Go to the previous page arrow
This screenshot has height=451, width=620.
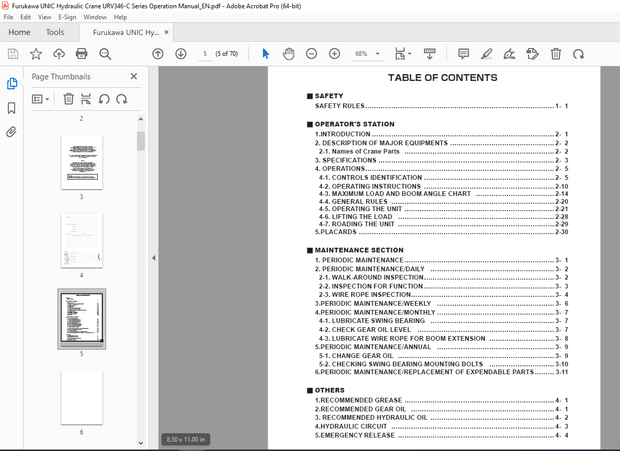click(158, 54)
